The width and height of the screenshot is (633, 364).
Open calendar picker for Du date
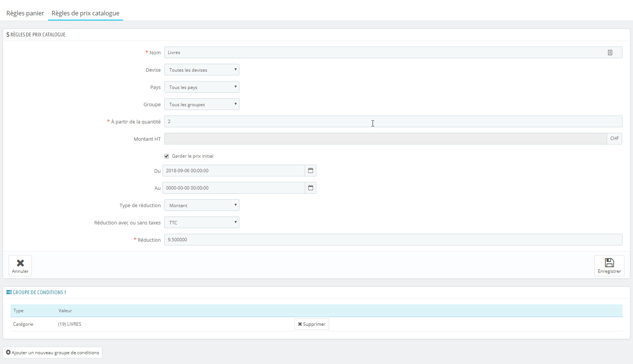[311, 171]
